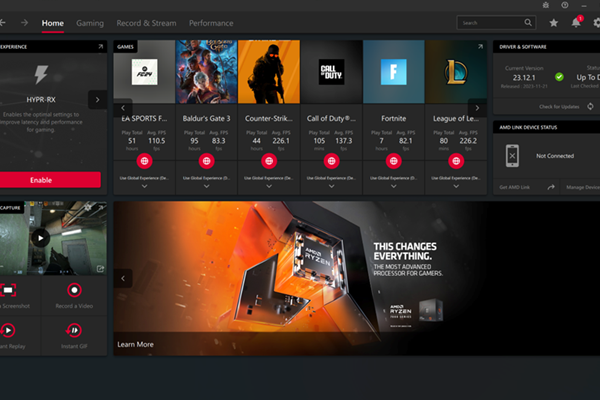The width and height of the screenshot is (600, 400).
Task: Open the notifications bell
Action: (576, 23)
